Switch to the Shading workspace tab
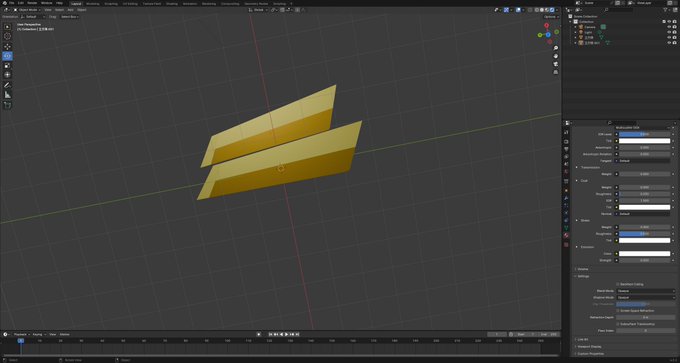Image resolution: width=680 pixels, height=363 pixels. [172, 3]
